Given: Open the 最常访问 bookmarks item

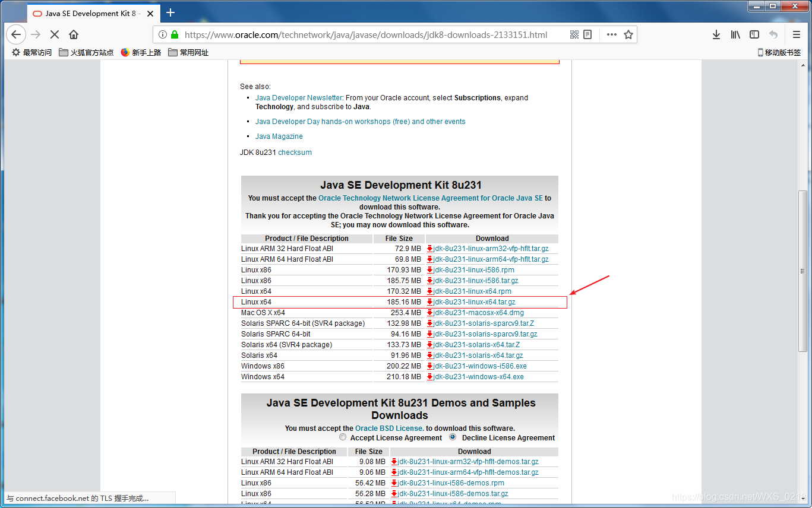Looking at the screenshot, I should (x=32, y=52).
